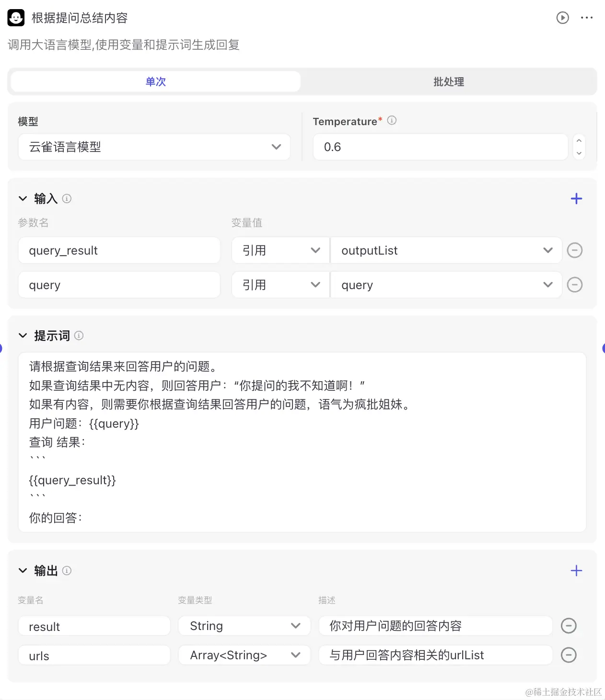Increase Temperature with the up stepper arrow
The image size is (605, 700).
[579, 140]
